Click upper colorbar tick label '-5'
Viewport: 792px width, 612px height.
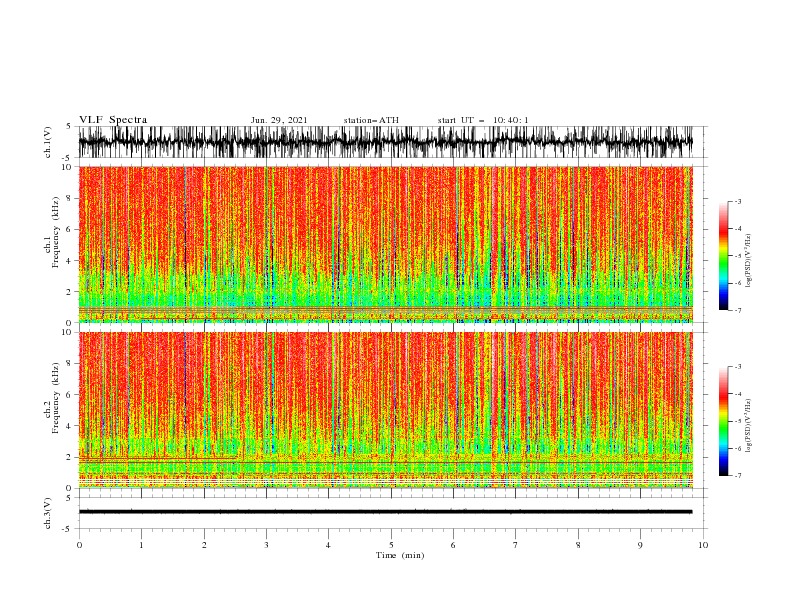click(x=737, y=256)
